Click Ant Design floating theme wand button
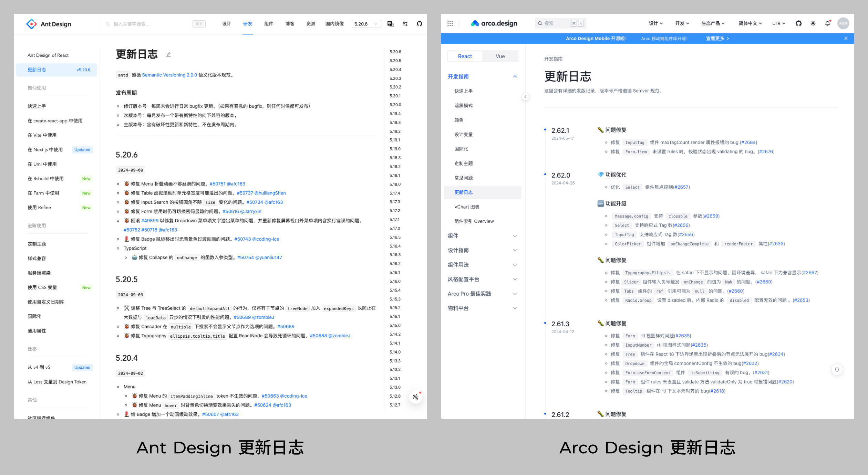 [416, 397]
